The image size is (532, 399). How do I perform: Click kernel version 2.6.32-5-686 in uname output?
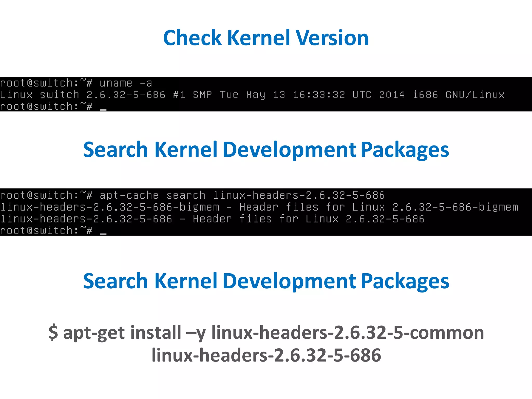[x=126, y=95]
